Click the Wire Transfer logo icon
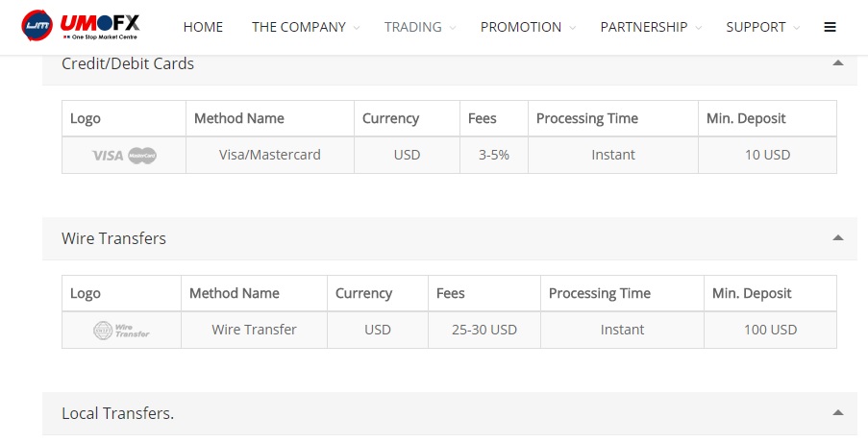 (121, 331)
